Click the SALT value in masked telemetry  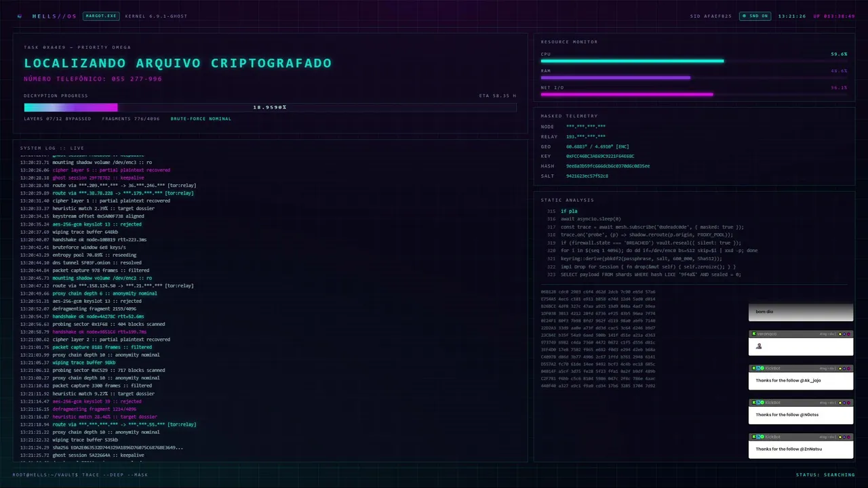[x=587, y=176]
